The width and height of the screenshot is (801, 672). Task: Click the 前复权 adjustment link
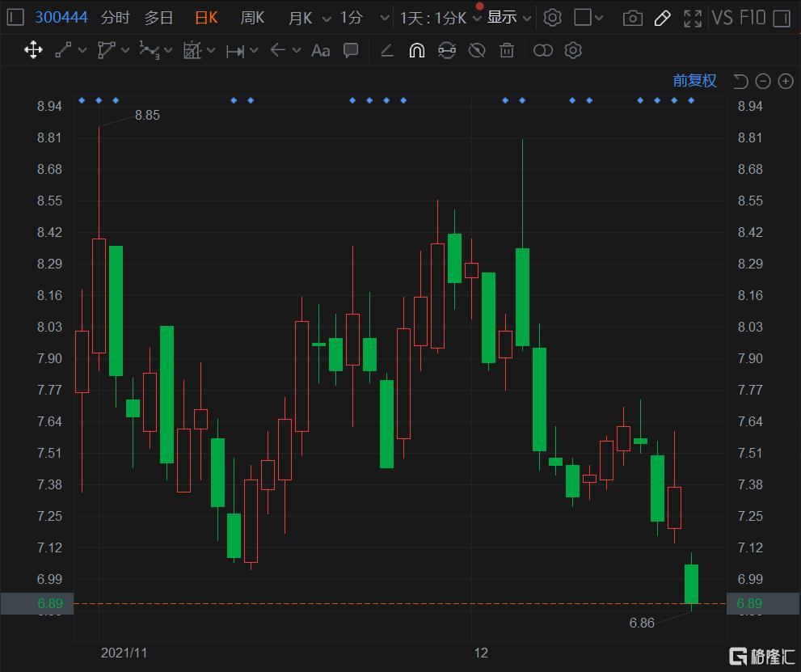coord(694,80)
